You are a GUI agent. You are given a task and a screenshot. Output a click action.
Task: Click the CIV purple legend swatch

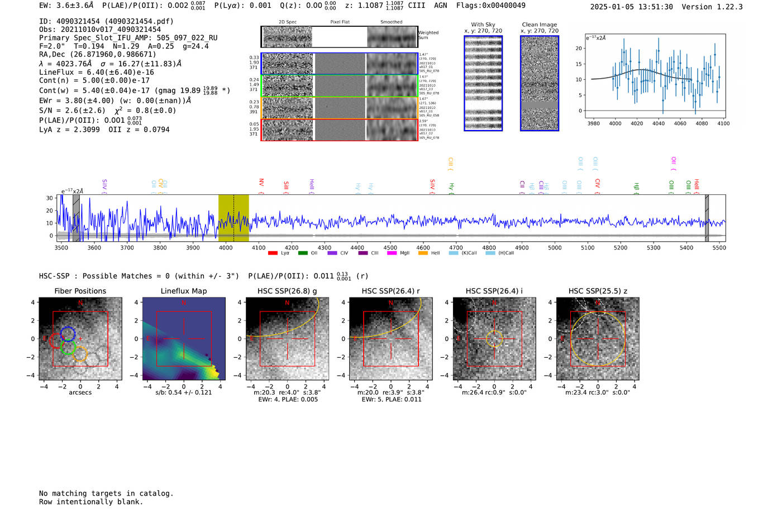point(332,253)
